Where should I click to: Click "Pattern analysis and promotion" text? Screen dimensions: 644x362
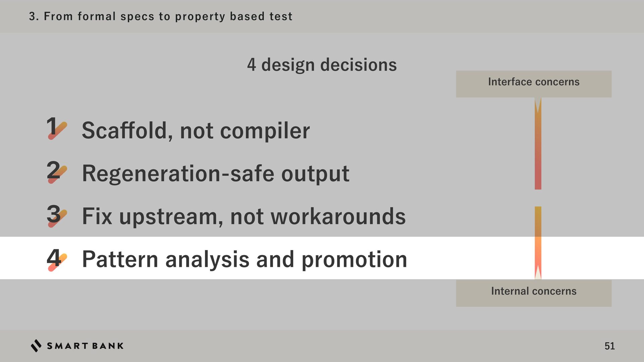tap(244, 259)
